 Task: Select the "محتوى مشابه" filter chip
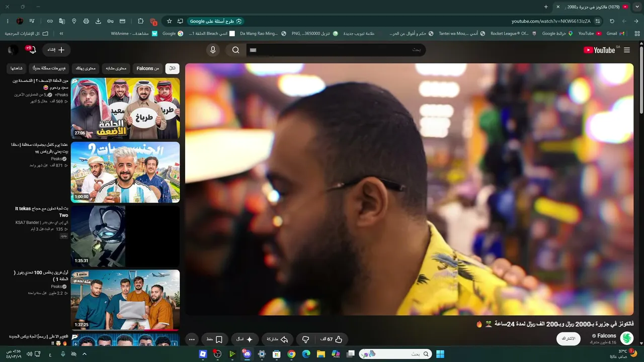(x=117, y=68)
